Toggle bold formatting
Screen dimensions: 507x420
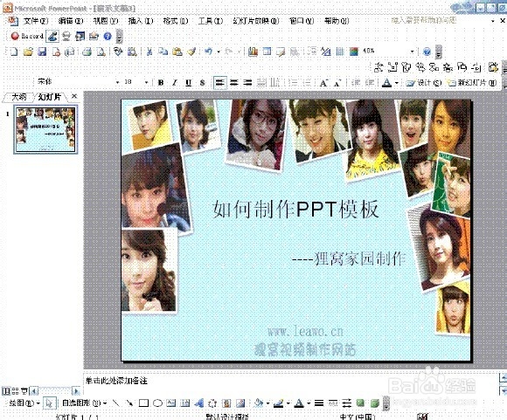tap(160, 83)
